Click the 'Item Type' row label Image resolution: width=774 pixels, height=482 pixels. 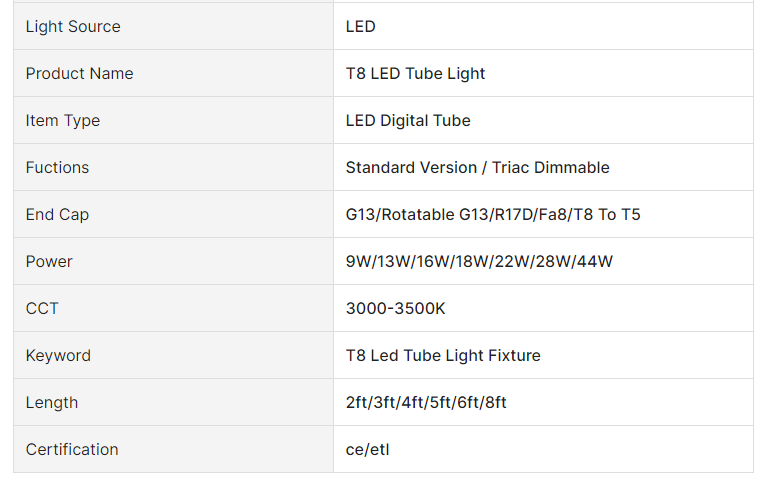(63, 121)
